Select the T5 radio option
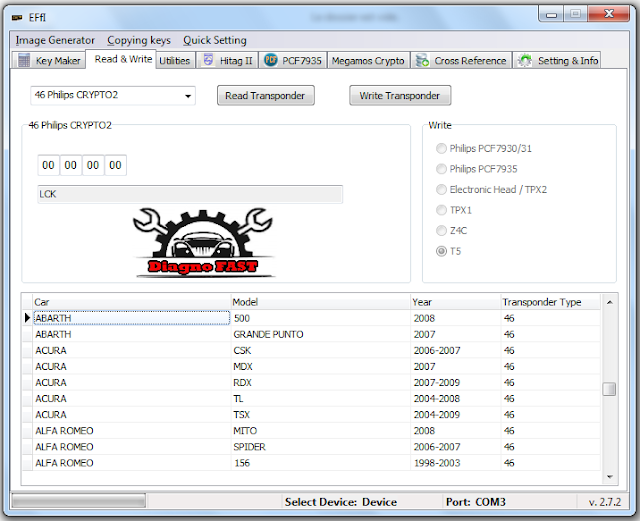 click(x=449, y=251)
